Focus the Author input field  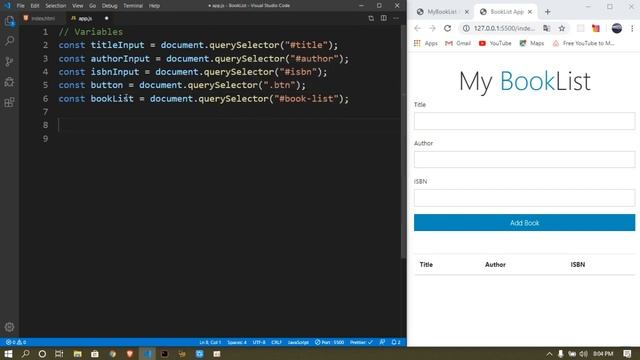point(524,160)
